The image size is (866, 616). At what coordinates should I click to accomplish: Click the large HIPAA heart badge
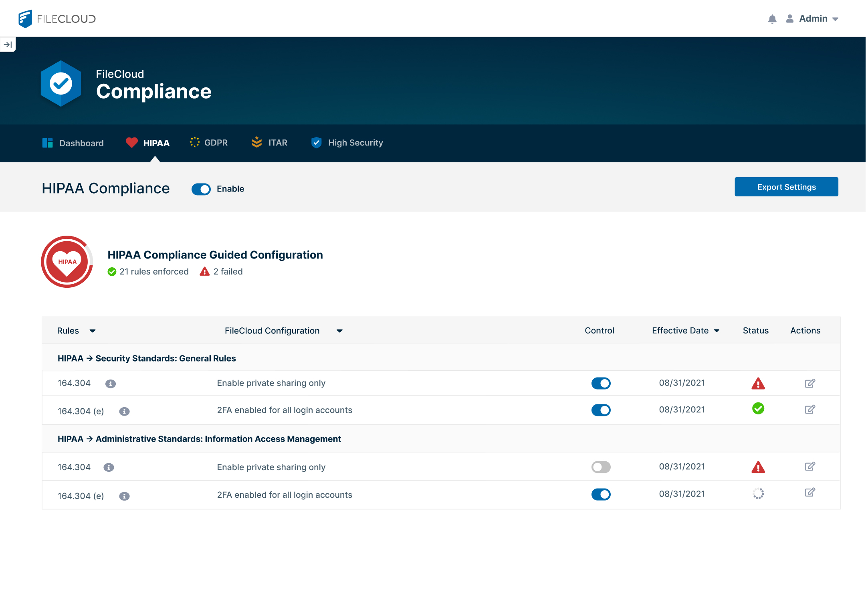coord(67,262)
